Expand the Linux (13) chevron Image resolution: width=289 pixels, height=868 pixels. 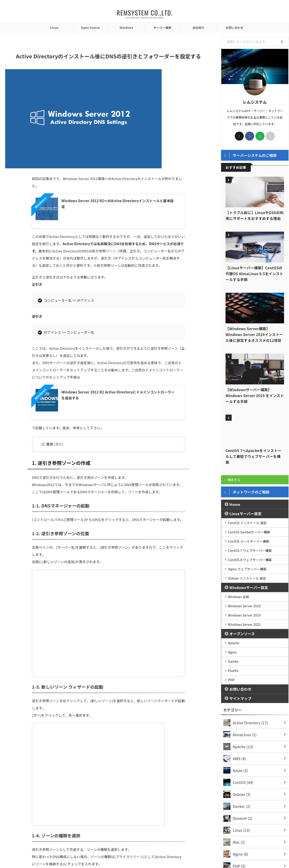(285, 830)
